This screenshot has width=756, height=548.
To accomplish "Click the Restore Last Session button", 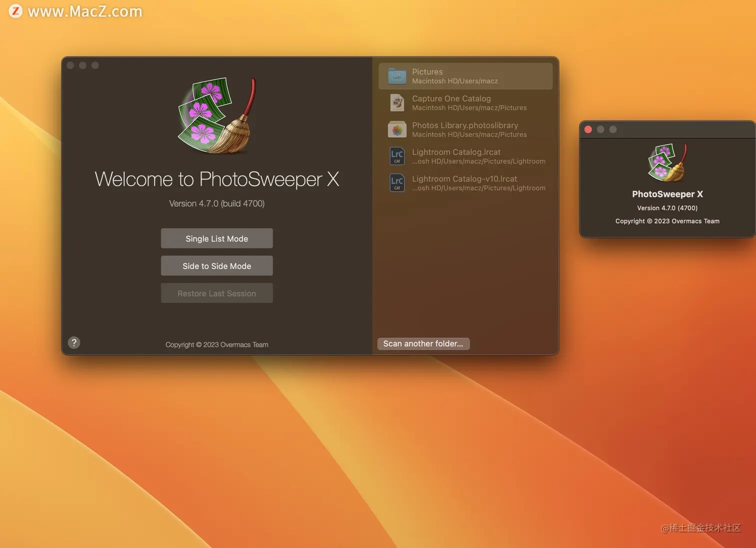I will [216, 293].
